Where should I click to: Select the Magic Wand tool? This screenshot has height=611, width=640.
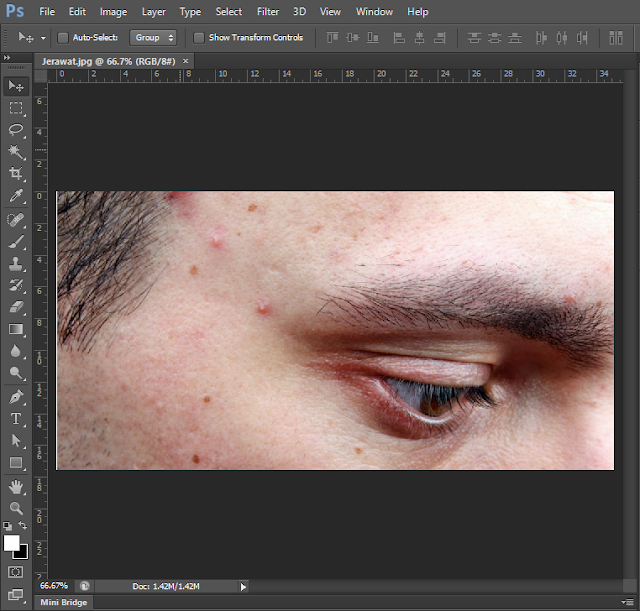click(x=16, y=151)
